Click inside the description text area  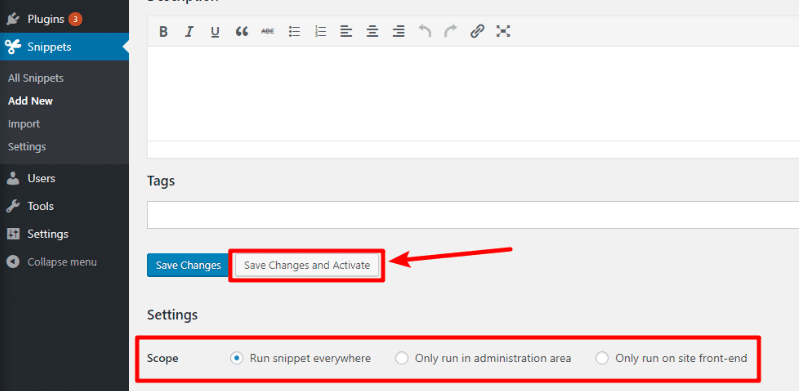(473, 94)
